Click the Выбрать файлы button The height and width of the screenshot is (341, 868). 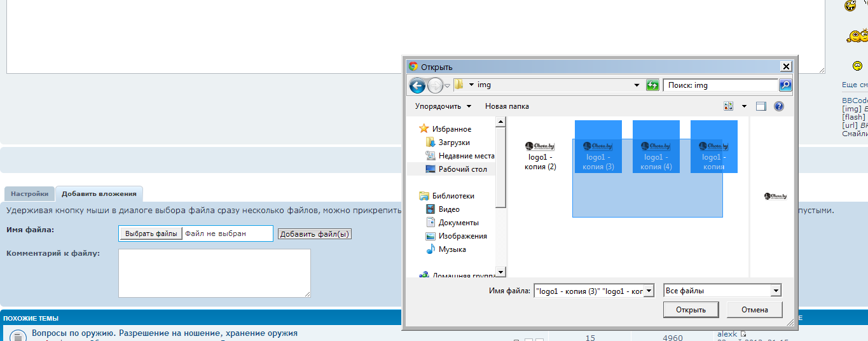pos(151,234)
